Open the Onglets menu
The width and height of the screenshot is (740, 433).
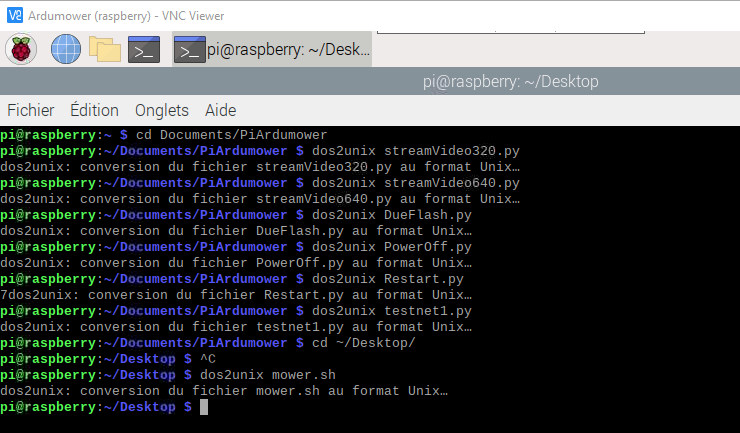click(162, 110)
